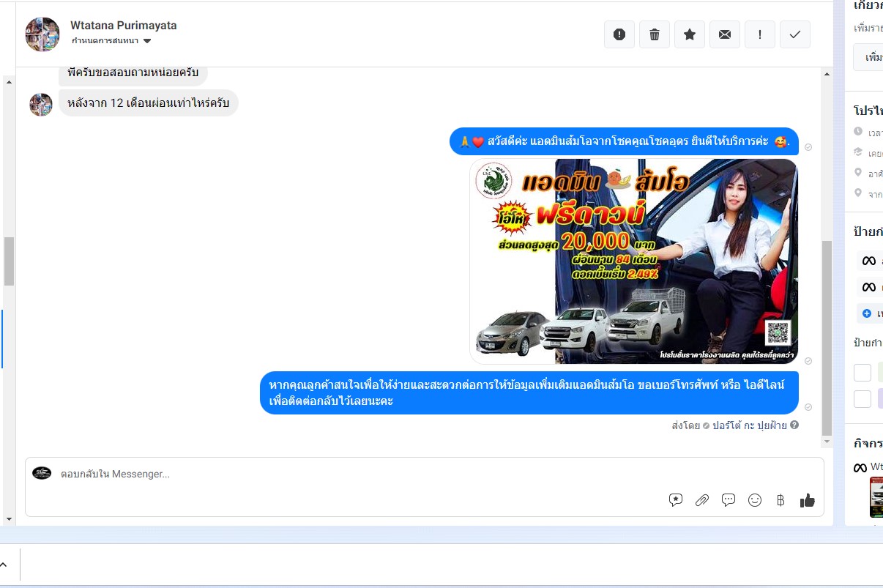Click the second Meta suggested label chip
Screen dimensions: 883x588
[x=871, y=287]
